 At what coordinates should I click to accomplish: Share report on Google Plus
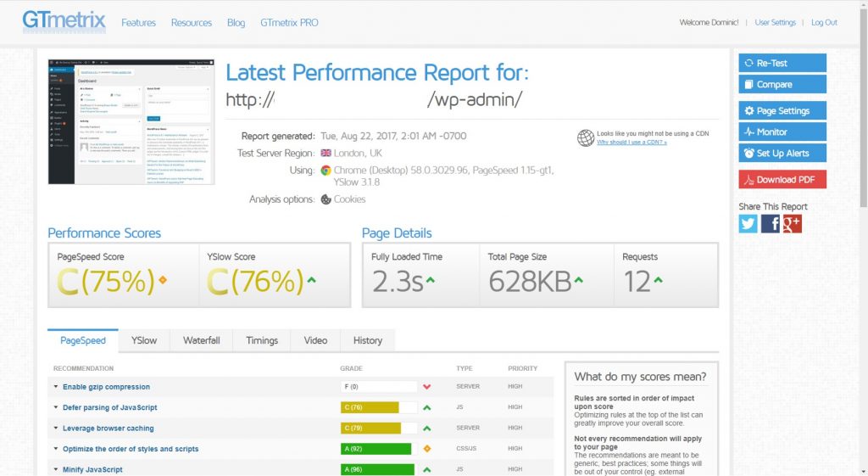793,224
